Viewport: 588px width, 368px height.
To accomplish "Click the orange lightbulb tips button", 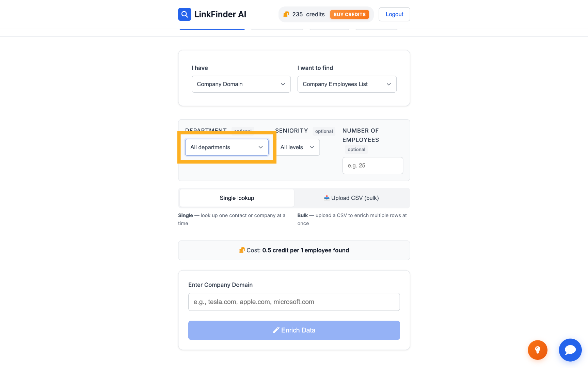I will click(x=538, y=350).
